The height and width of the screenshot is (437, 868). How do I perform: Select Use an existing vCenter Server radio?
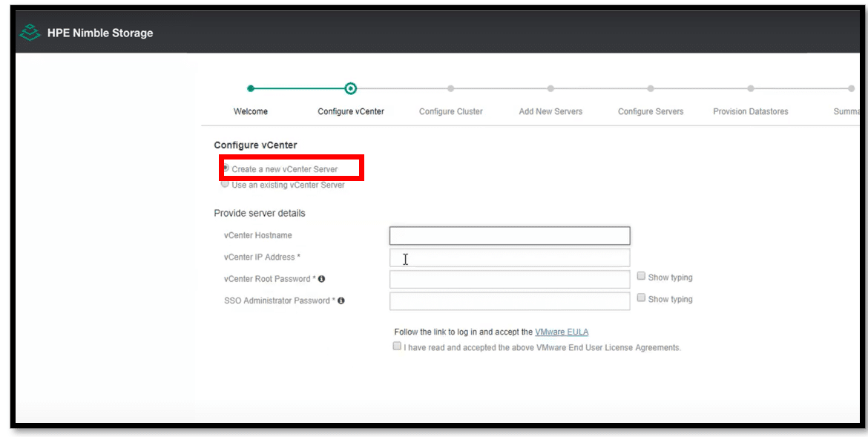click(x=225, y=185)
